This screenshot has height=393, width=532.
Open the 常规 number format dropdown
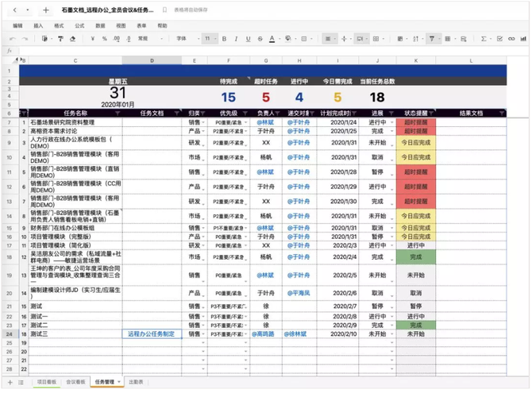[x=150, y=38]
